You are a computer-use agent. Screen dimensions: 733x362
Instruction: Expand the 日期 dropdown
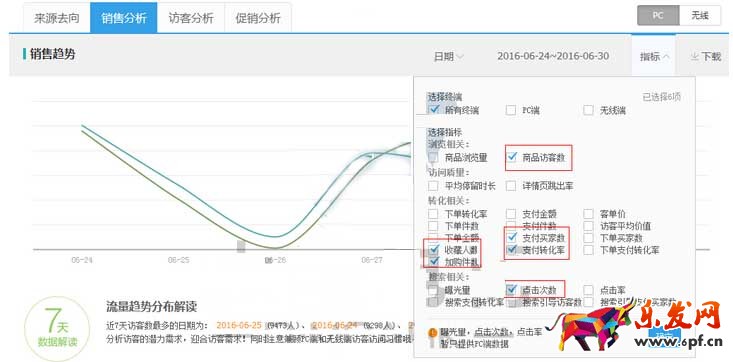(x=448, y=57)
